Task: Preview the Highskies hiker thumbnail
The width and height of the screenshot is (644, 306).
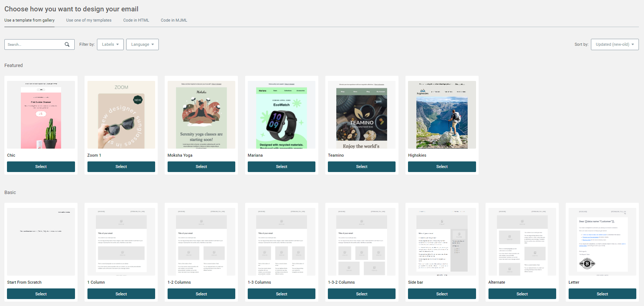Action: (x=442, y=115)
